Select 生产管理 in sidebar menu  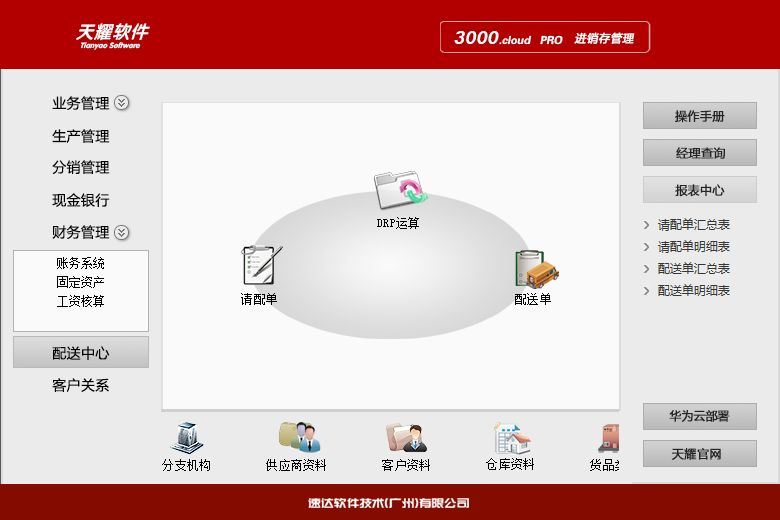point(81,136)
